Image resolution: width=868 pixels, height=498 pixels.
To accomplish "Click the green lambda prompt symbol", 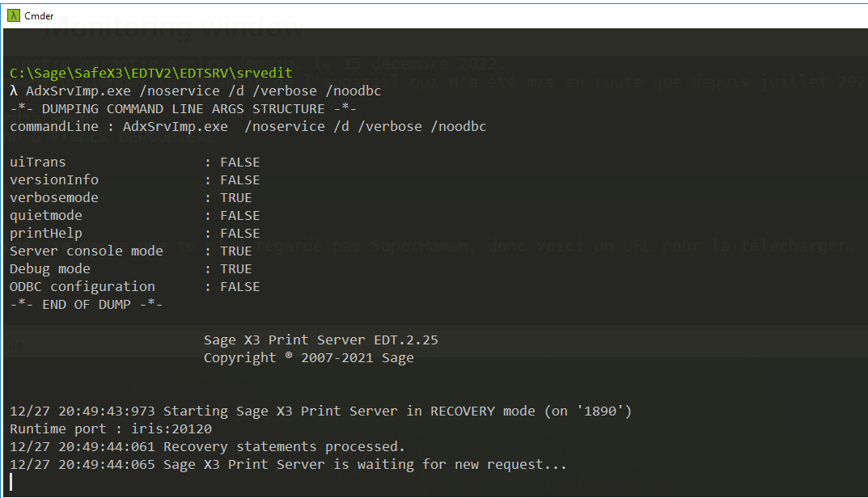I will click(14, 91).
